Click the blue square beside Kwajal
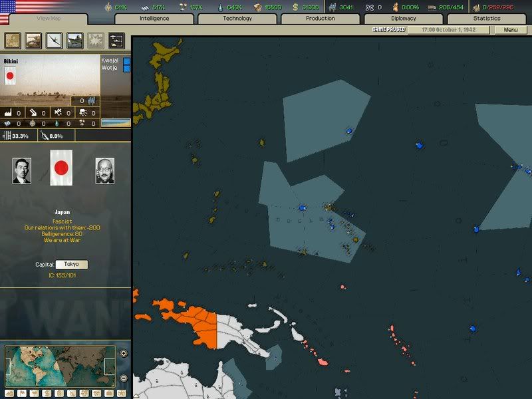The image size is (532, 399). 127,61
